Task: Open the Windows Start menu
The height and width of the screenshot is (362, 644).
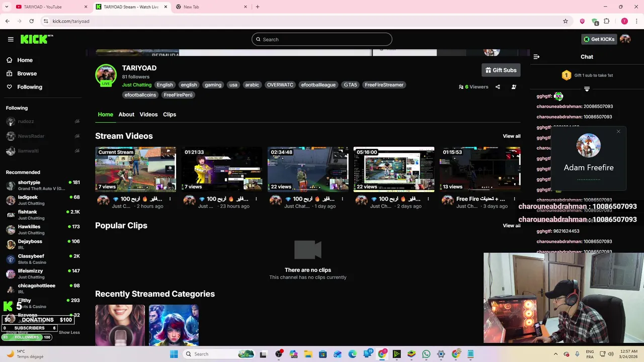Action: coord(174,354)
